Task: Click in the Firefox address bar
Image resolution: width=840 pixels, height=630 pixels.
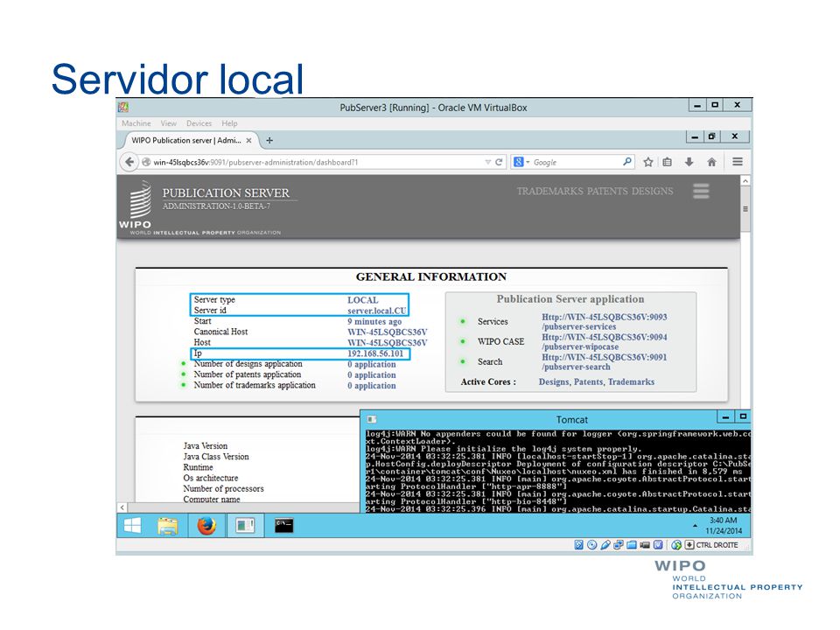Action: [x=316, y=163]
